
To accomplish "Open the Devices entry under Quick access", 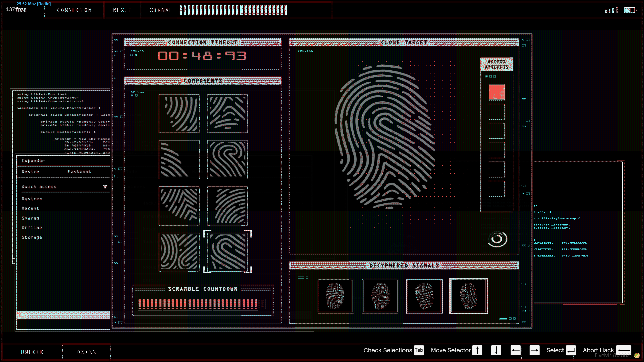I will (32, 199).
